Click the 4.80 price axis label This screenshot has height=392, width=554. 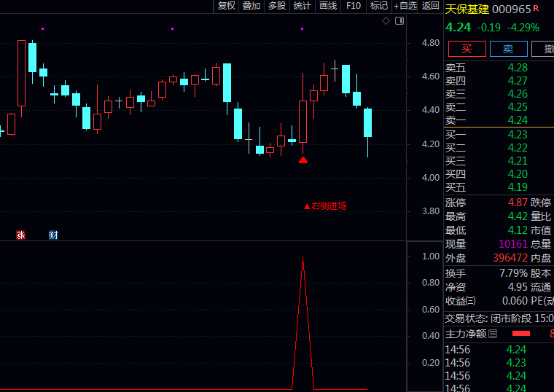430,43
